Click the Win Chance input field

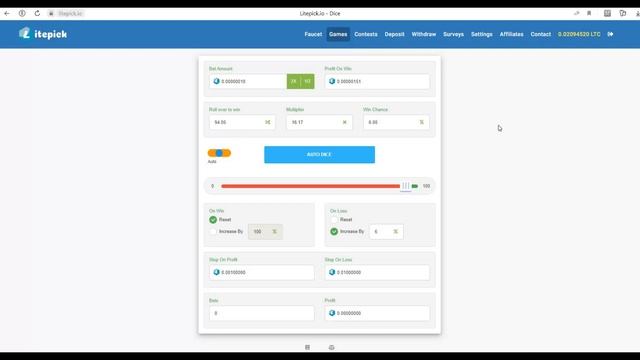tap(396, 122)
